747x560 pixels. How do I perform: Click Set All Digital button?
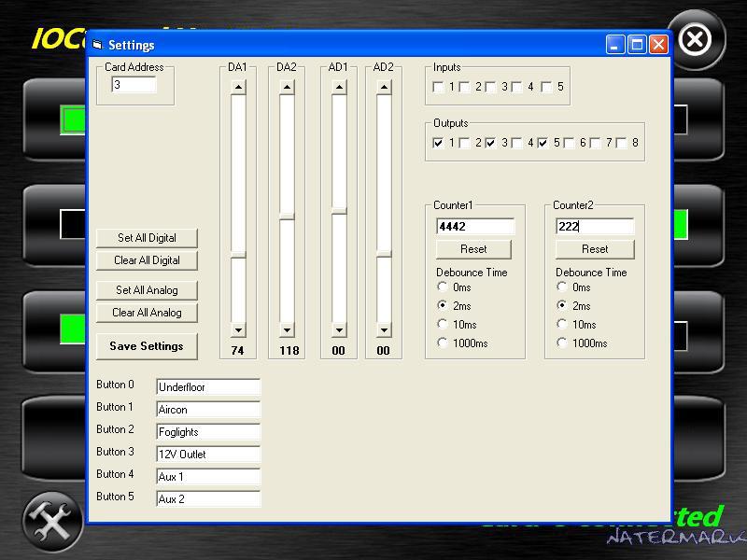(x=147, y=238)
